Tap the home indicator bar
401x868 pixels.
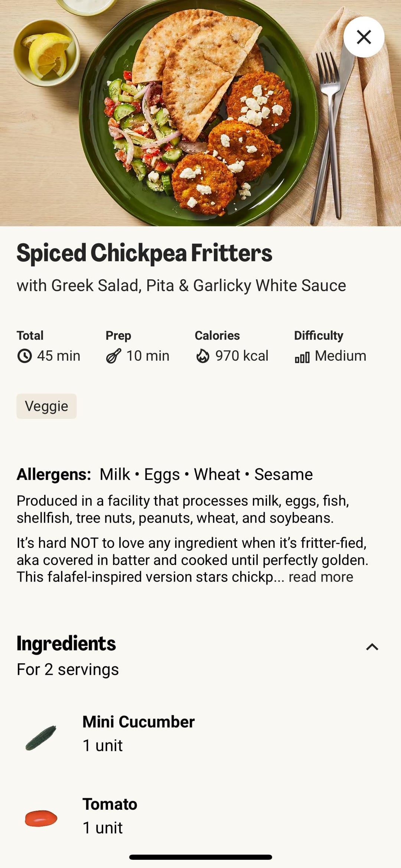(200, 857)
